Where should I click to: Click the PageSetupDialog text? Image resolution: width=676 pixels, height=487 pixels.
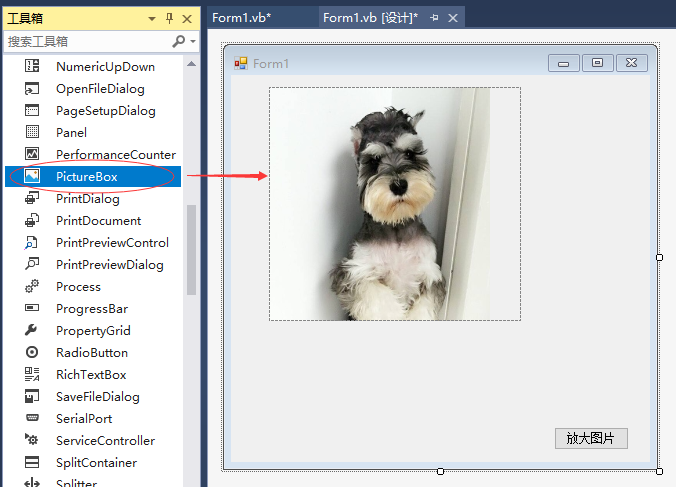coord(106,111)
